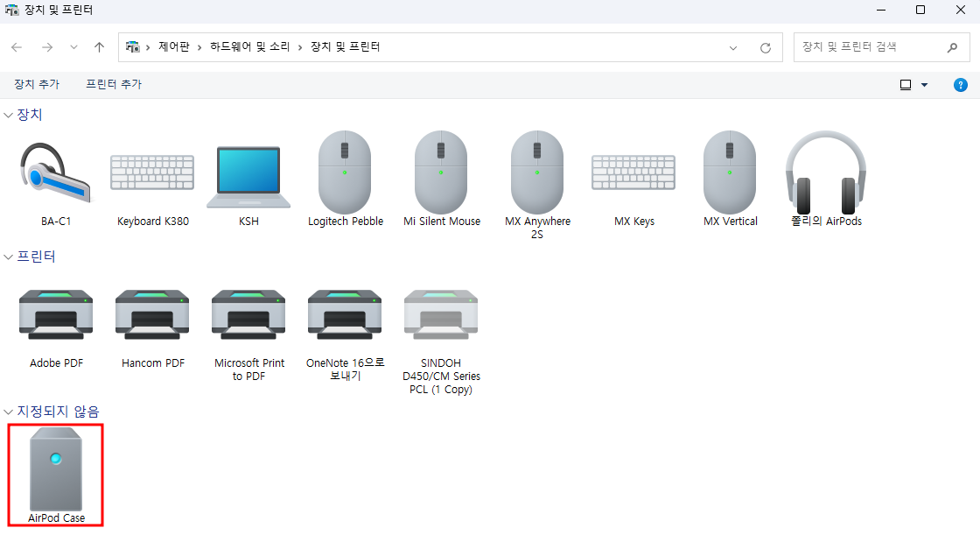
Task: Go forward with the forward arrow
Action: point(47,47)
